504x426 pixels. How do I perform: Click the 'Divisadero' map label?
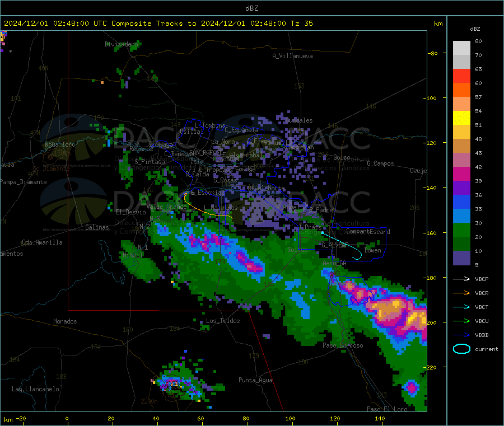pyautogui.click(x=121, y=44)
